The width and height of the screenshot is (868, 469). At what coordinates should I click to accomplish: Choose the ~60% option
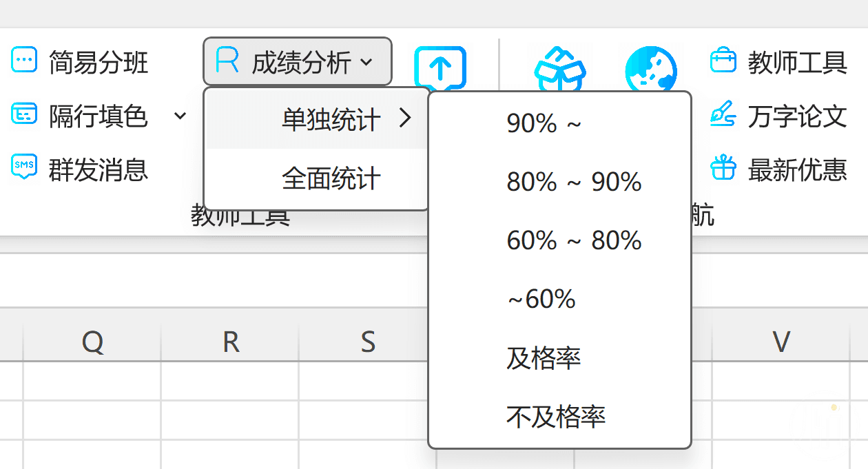541,299
